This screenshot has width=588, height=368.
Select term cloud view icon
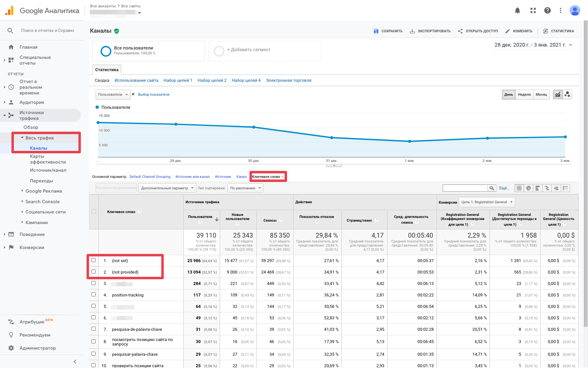[556, 188]
